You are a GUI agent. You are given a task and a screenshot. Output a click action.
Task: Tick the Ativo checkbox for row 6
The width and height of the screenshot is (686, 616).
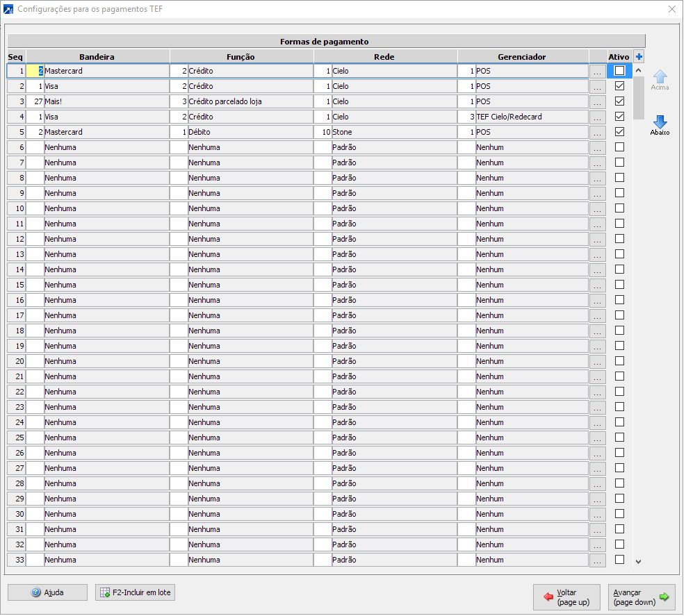[619, 147]
